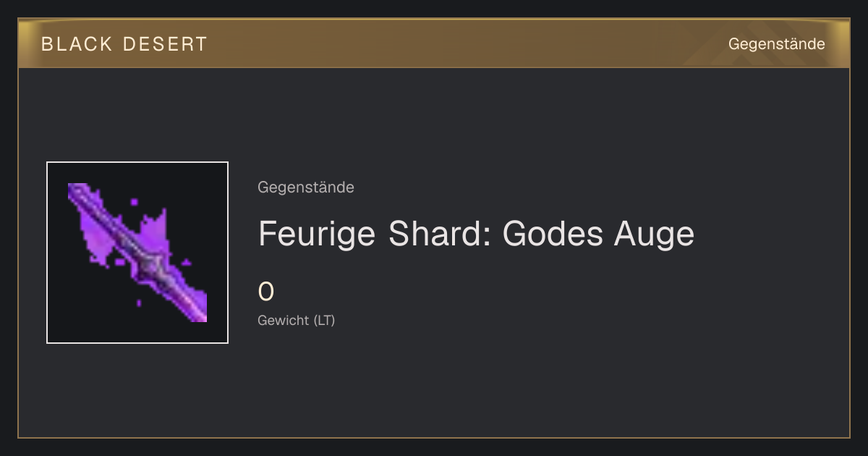Click the Feurige Shard: Godes Auge title

tap(476, 233)
